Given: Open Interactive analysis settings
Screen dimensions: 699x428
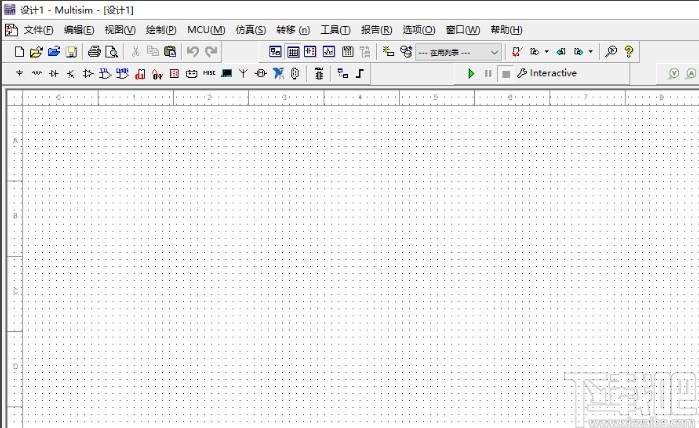Looking at the screenshot, I should (547, 73).
